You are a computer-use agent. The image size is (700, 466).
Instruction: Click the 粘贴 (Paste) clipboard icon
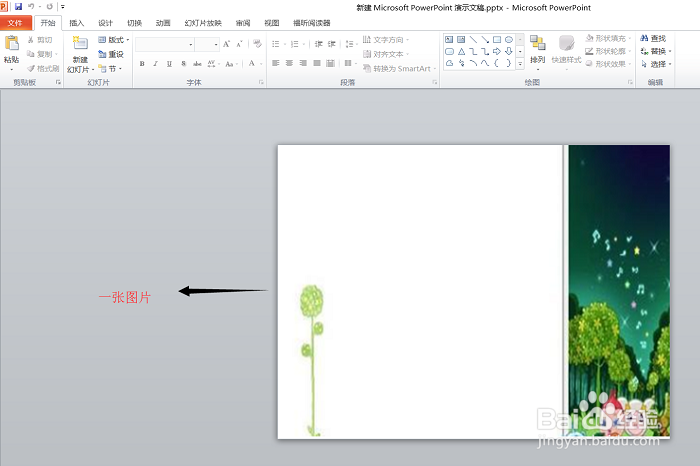12,44
